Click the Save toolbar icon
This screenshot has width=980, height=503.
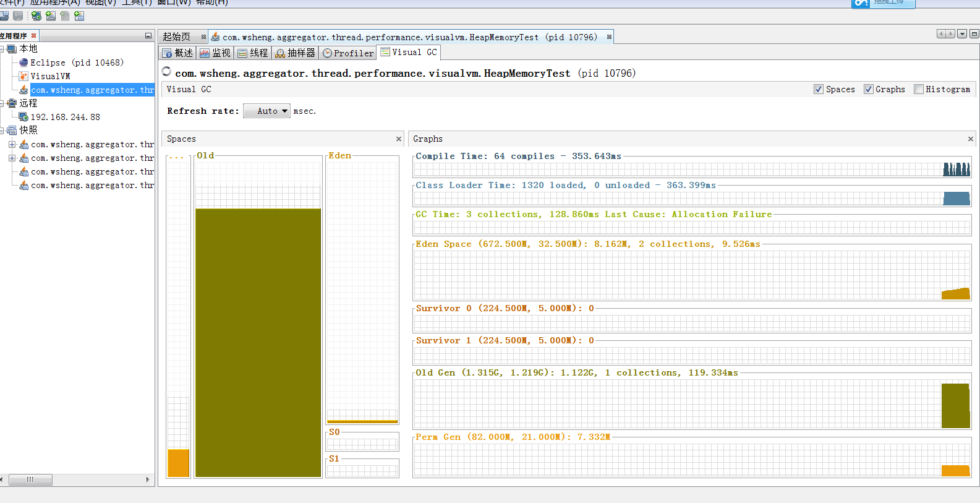pyautogui.click(x=18, y=16)
